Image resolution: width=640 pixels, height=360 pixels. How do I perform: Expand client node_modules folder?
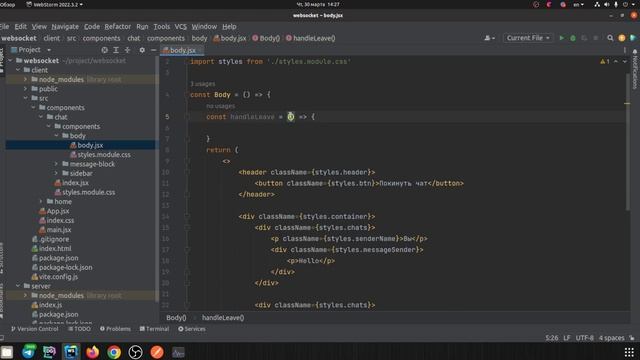[x=26, y=80]
